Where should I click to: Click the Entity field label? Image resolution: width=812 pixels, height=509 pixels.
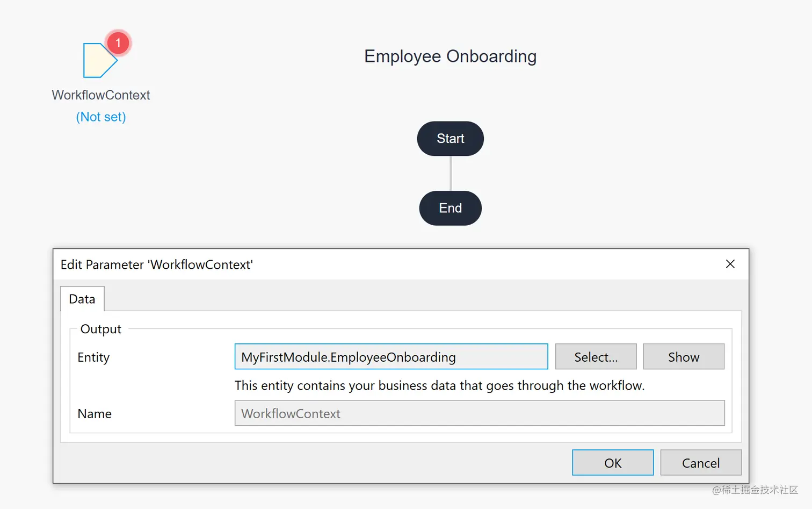point(93,357)
